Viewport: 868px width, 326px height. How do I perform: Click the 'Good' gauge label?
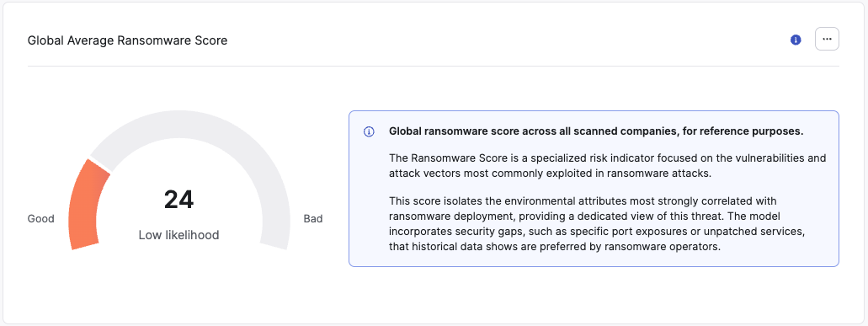coord(41,219)
